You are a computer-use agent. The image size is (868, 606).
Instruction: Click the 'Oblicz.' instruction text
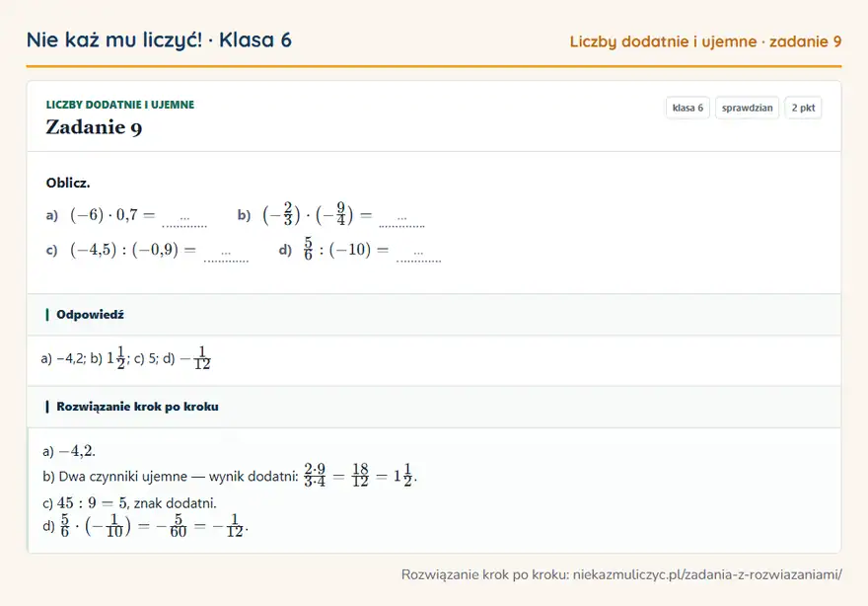click(x=68, y=183)
